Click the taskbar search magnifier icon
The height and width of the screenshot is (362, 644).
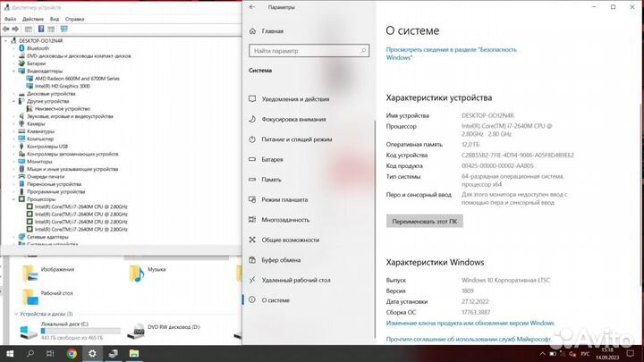(30, 353)
